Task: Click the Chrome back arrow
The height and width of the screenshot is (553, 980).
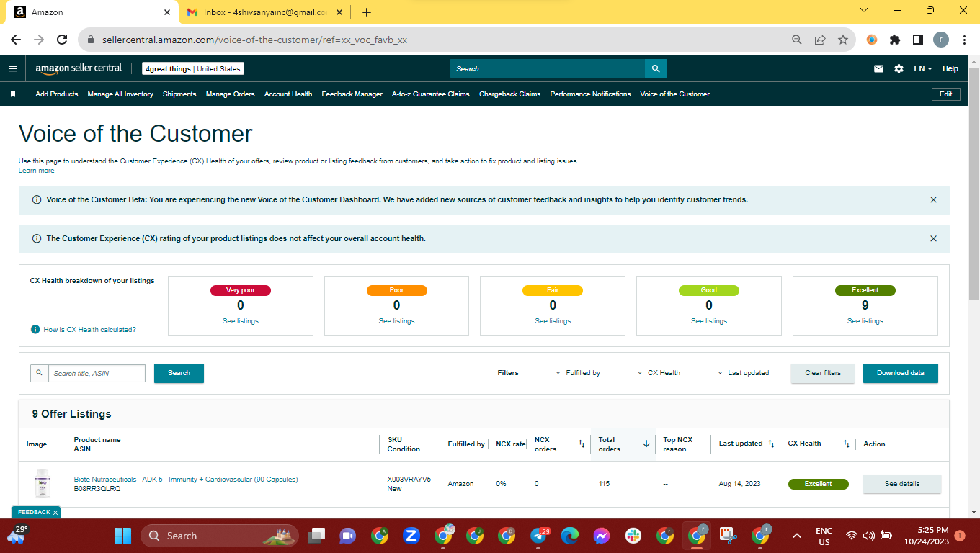Action: (x=16, y=40)
